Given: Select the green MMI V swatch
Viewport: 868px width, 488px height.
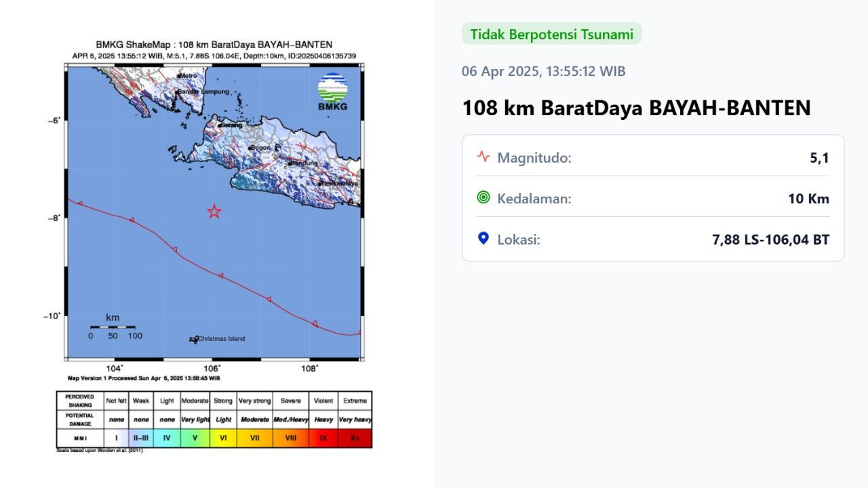Looking at the screenshot, I should click(194, 437).
